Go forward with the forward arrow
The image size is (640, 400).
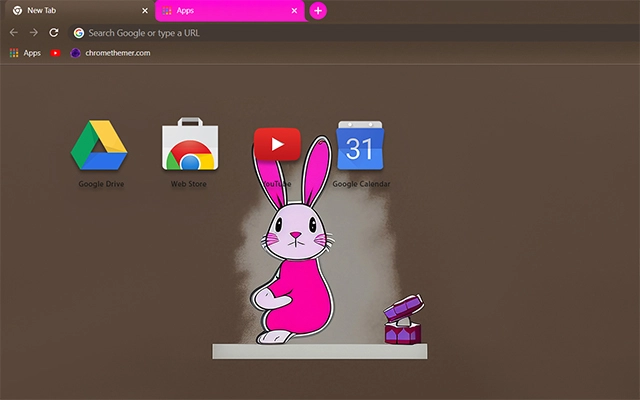34,33
